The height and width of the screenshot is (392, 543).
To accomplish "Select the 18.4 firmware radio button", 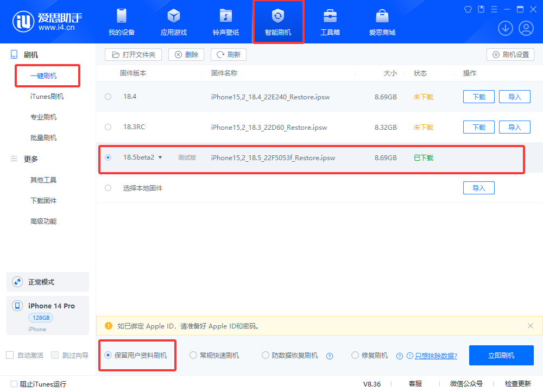I will [x=108, y=97].
